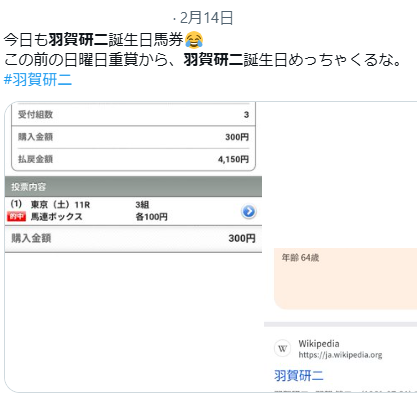Screen dimensions: 417x399
Task: Click the 各100円 amount text
Action: click(151, 217)
